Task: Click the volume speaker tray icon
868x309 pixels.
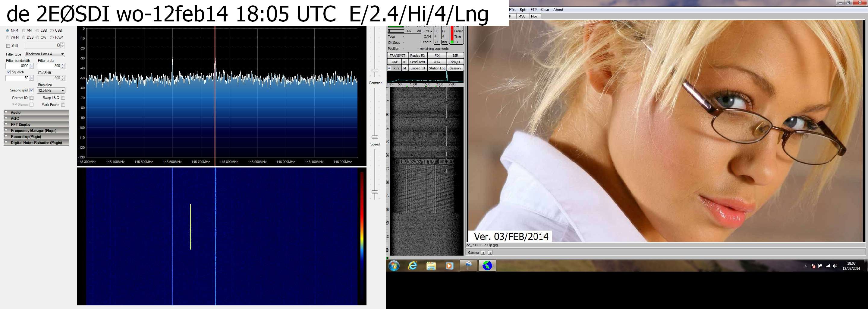Action: click(x=835, y=266)
